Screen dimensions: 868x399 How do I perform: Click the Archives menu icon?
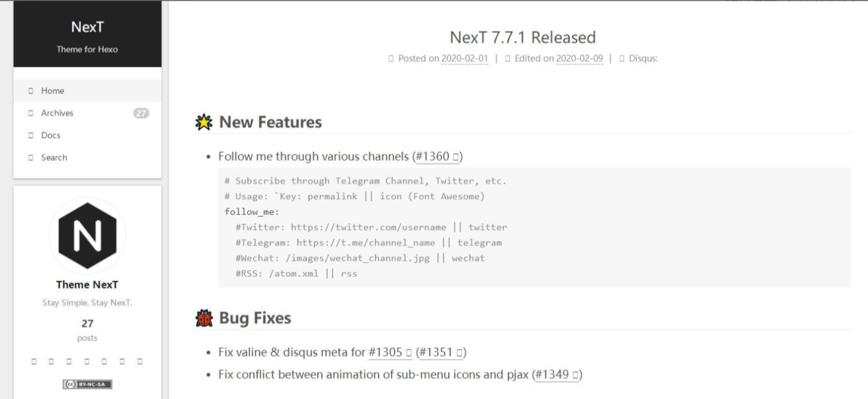pos(31,113)
